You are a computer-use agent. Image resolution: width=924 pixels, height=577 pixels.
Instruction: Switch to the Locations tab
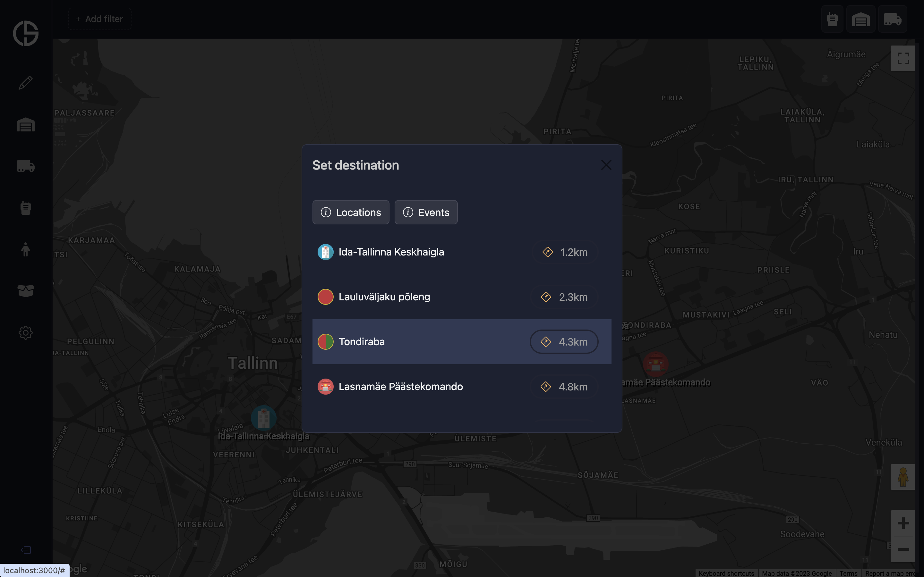pos(350,212)
